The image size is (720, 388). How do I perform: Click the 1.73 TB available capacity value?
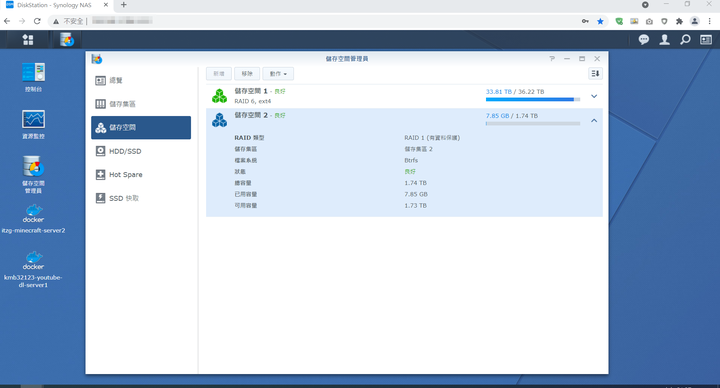416,205
